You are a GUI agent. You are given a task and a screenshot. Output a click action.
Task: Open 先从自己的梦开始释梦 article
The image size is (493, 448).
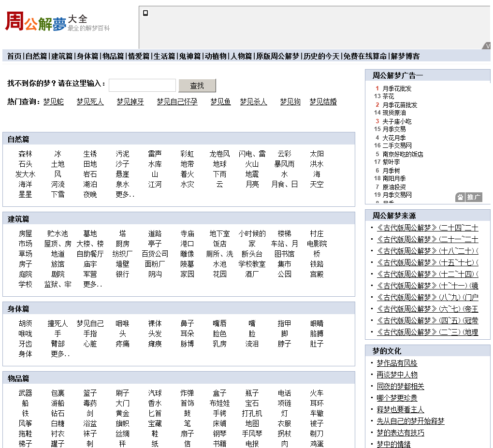point(411,421)
